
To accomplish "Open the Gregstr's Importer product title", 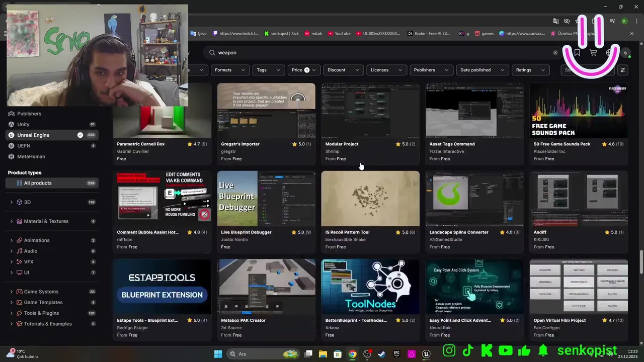I will pos(240,144).
